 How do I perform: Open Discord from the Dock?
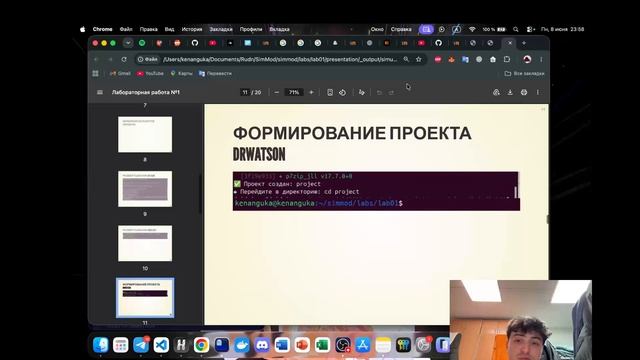262,345
